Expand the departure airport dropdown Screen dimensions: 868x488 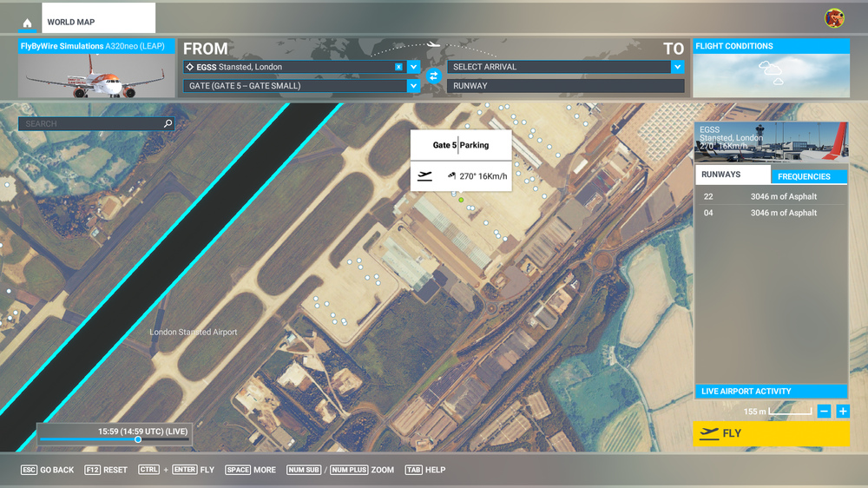click(413, 67)
